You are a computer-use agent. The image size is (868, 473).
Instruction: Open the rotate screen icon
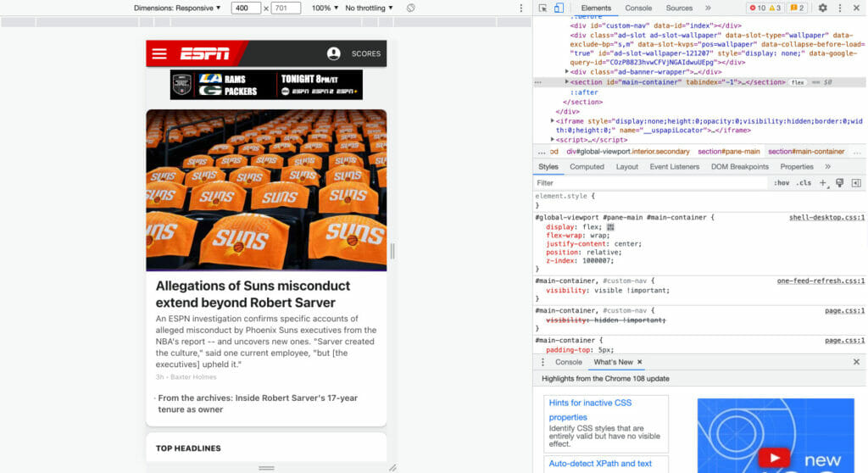click(410, 8)
